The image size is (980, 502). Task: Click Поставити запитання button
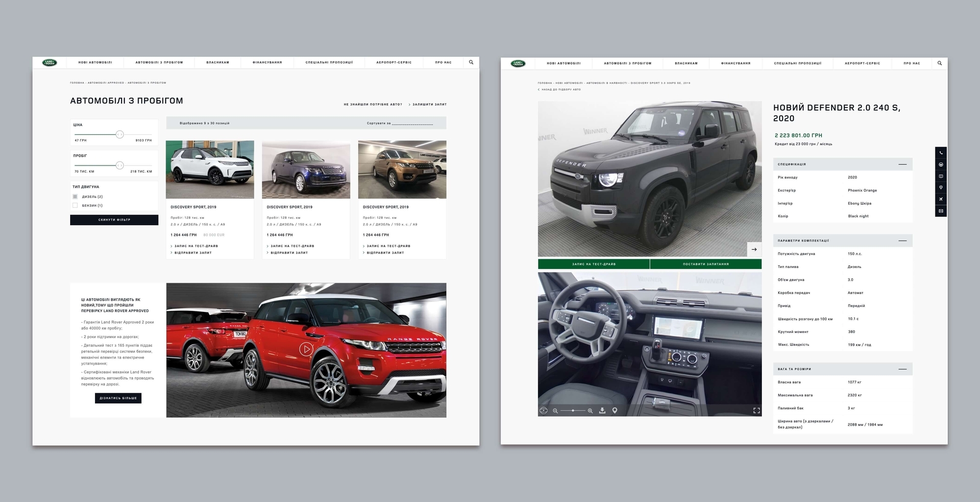pos(706,264)
